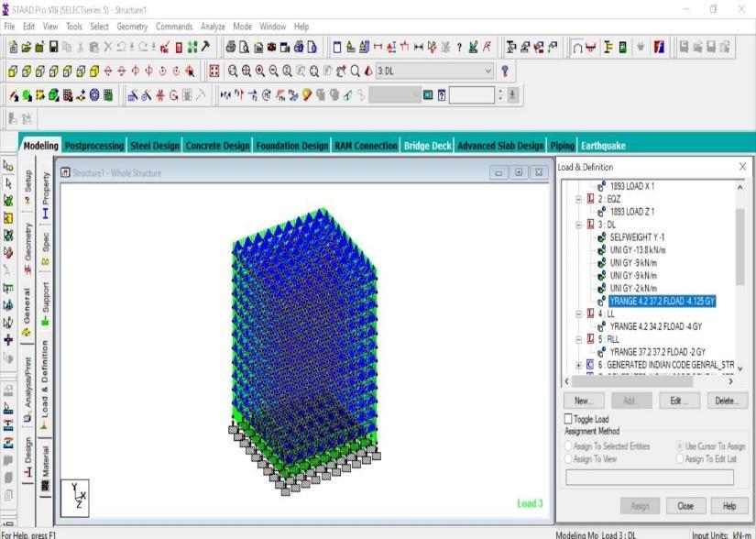Click the red-blue plus icon in left toolbar
756x539 pixels.
(x=8, y=340)
